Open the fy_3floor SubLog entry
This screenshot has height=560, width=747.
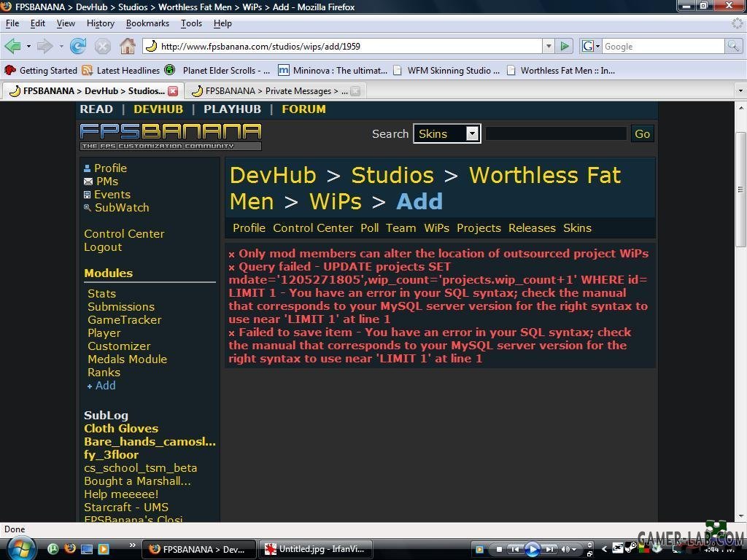coord(111,455)
